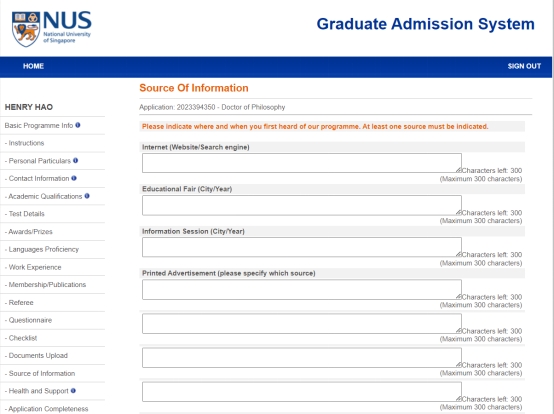Click resize grip of Educational Fair box
This screenshot has height=414, width=554.
click(x=459, y=212)
